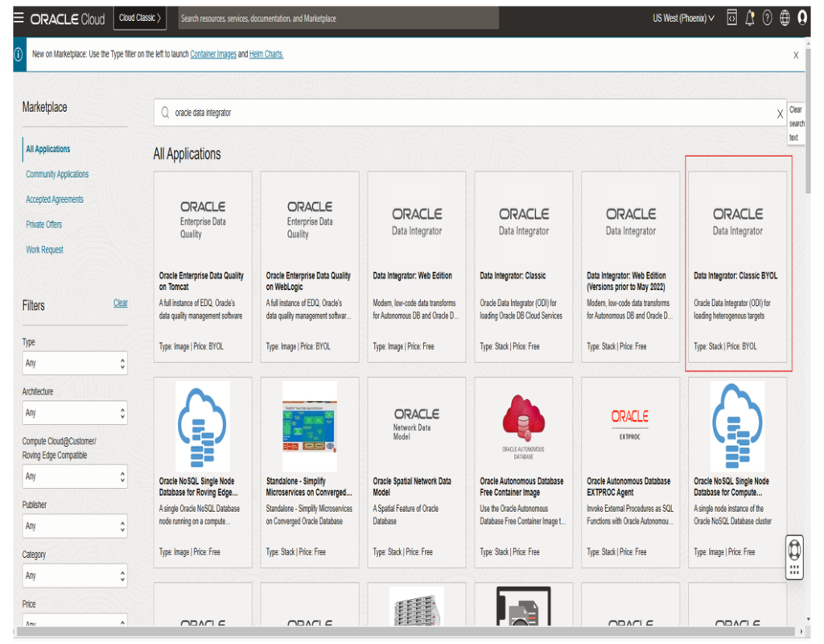The width and height of the screenshot is (824, 644).
Task: Clear the search text with X icon
Action: 779,114
